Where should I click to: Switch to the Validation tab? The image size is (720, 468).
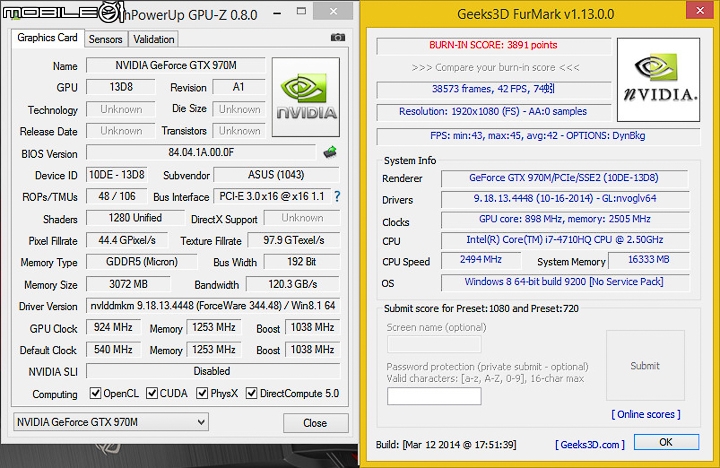pos(153,39)
